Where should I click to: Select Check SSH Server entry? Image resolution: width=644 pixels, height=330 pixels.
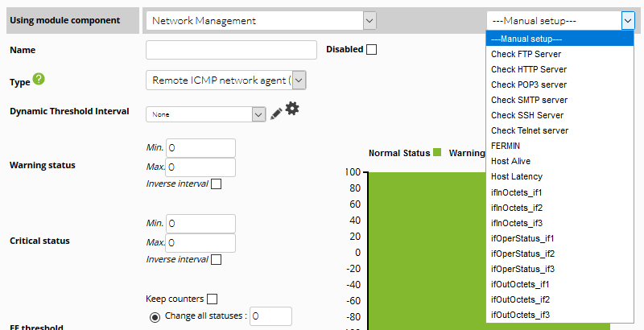[527, 115]
